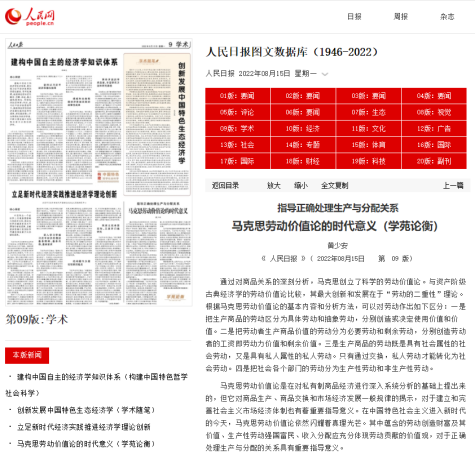Click the date text 2022年08月15日 near top
This screenshot has width=475, height=460.
[x=264, y=74]
